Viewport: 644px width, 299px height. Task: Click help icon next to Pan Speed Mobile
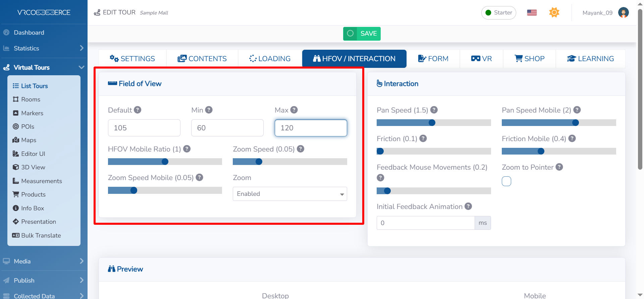[577, 110]
